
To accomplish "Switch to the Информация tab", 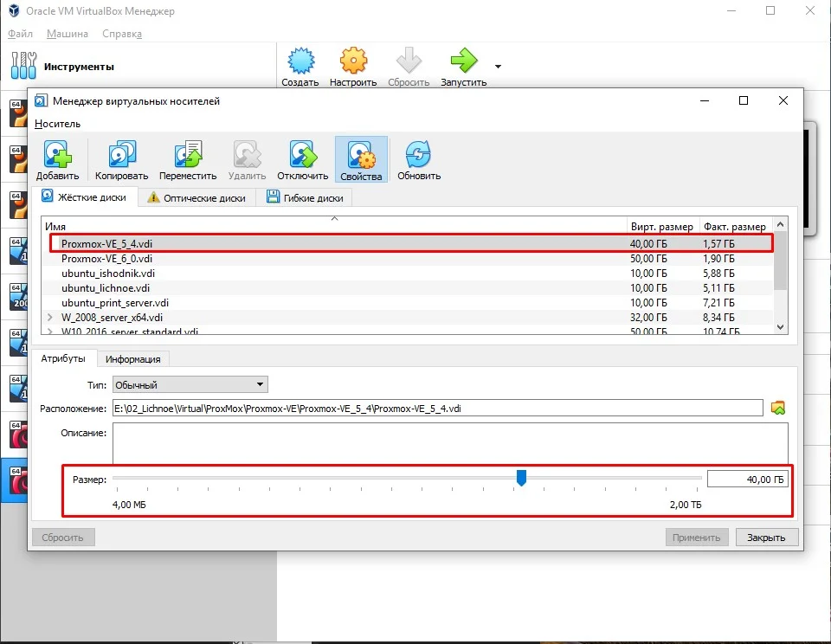I will click(133, 359).
